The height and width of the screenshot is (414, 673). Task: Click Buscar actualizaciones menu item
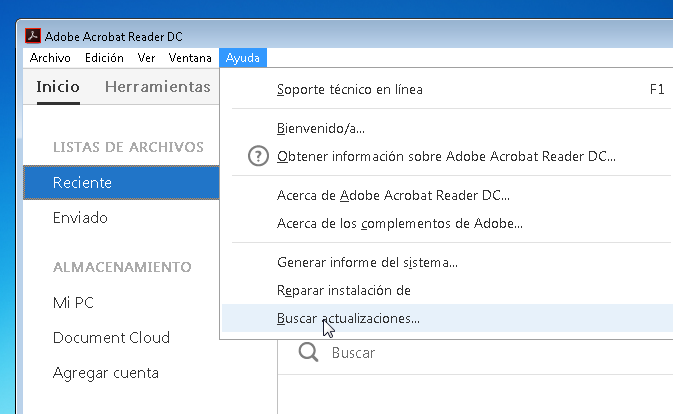coord(348,318)
